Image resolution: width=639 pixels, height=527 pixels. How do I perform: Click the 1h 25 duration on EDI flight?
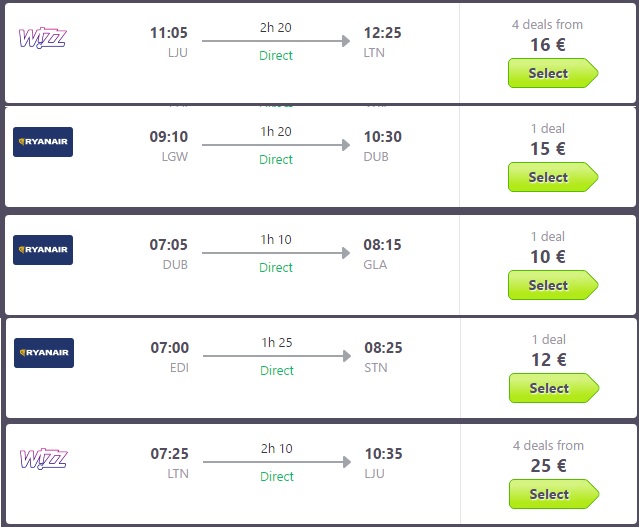pyautogui.click(x=276, y=343)
